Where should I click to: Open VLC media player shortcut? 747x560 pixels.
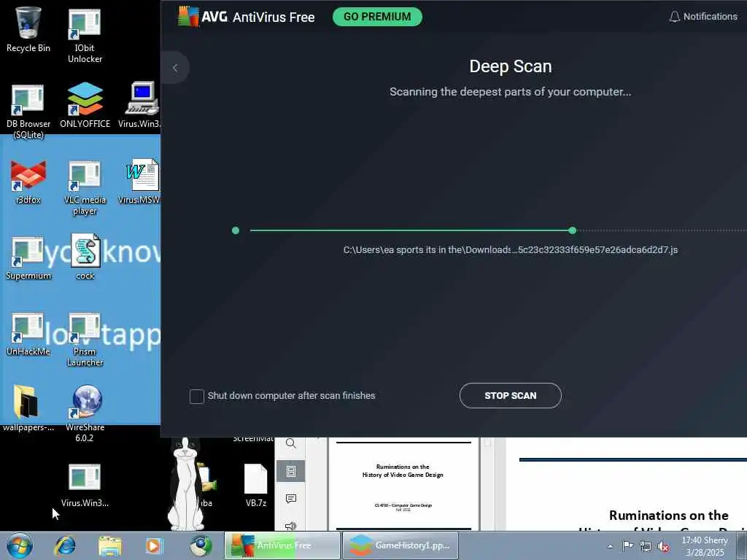(85, 187)
